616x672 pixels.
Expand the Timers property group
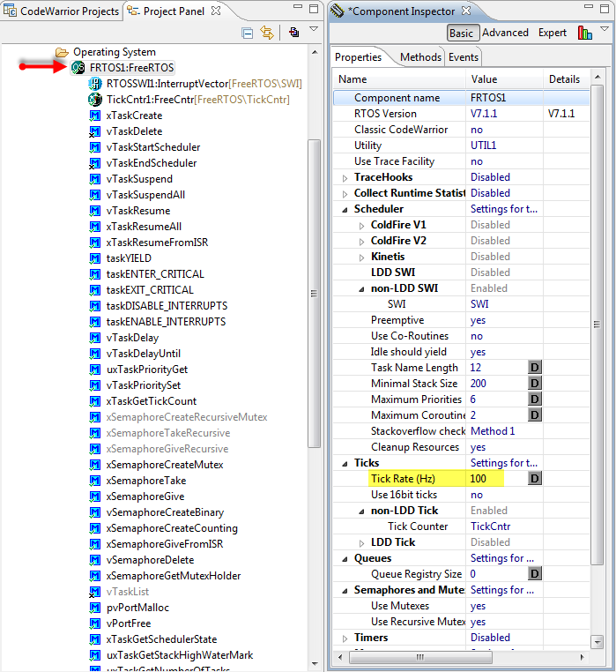pyautogui.click(x=345, y=638)
